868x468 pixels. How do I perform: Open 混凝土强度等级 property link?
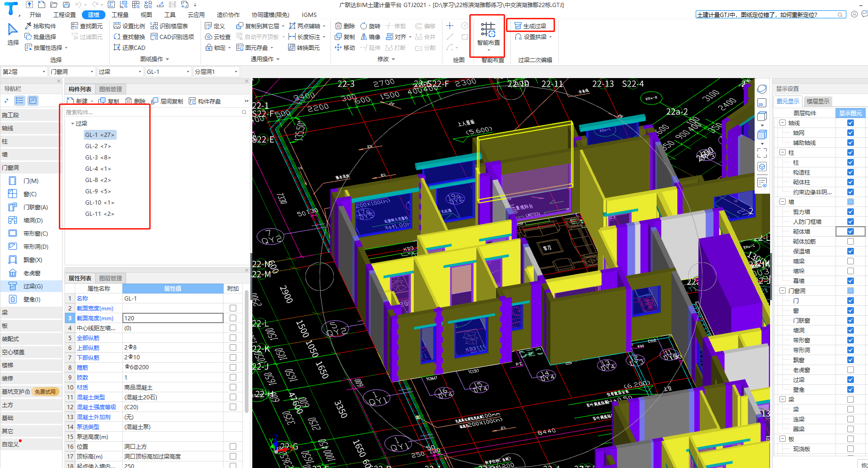coord(96,407)
